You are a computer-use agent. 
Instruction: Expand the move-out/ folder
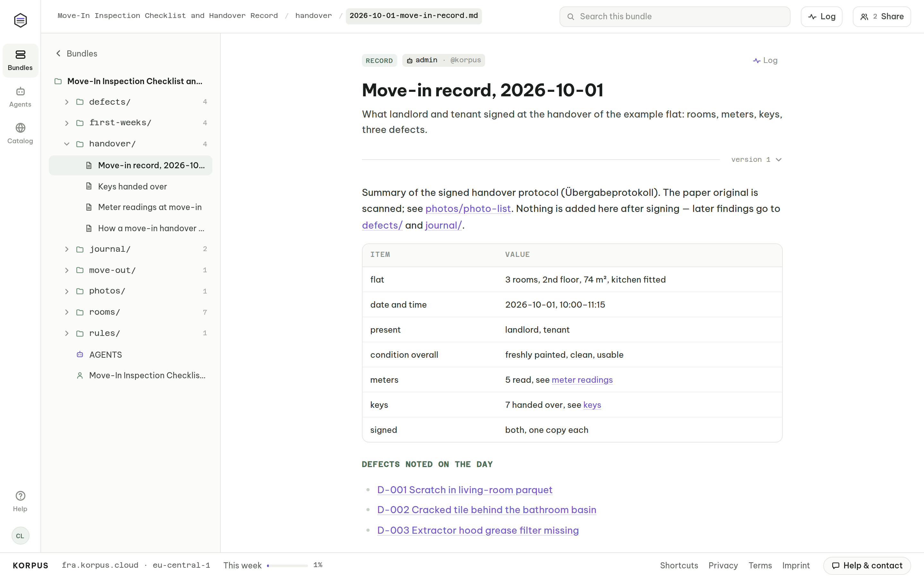point(67,270)
